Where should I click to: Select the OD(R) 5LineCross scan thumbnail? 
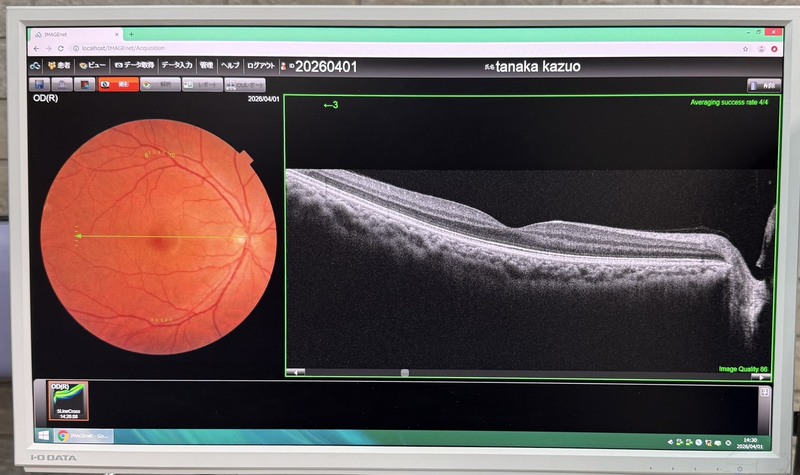click(70, 402)
